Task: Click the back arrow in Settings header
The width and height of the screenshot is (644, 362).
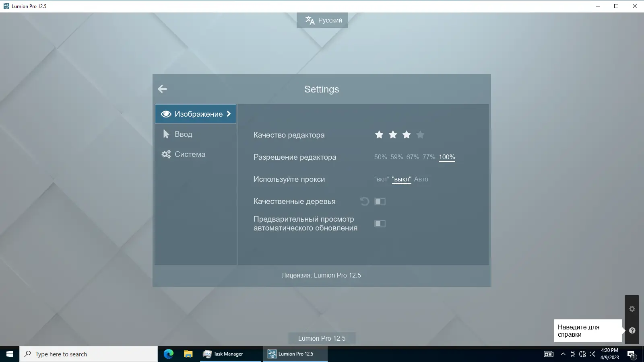Action: click(x=162, y=89)
